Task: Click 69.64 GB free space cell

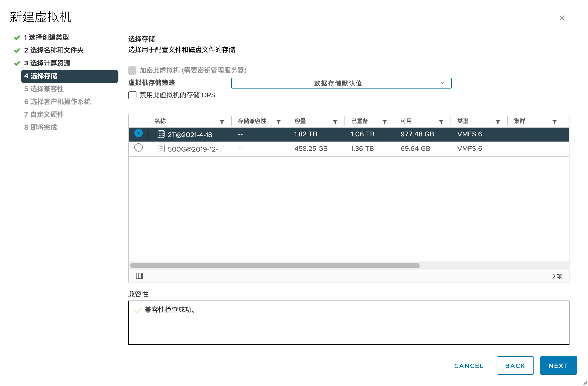Action: tap(415, 148)
